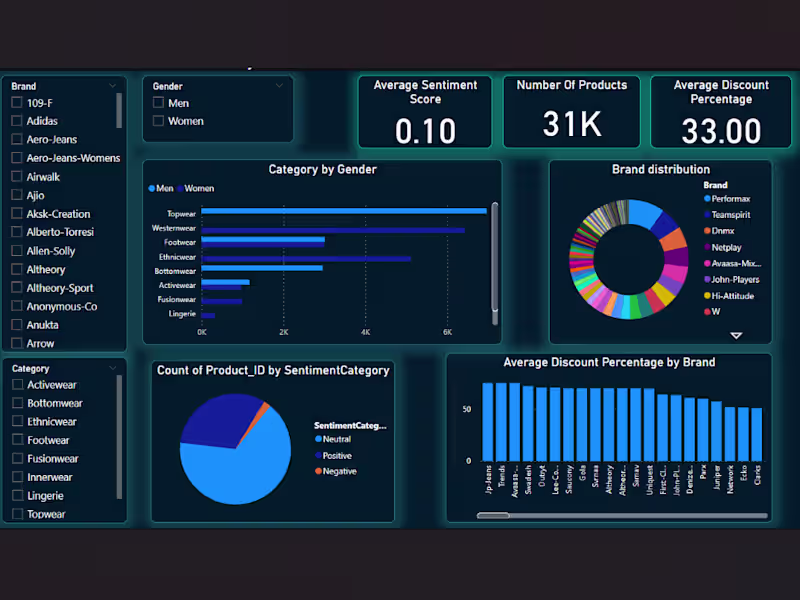Filter gender by Men checkbox
800x600 pixels.
(158, 103)
